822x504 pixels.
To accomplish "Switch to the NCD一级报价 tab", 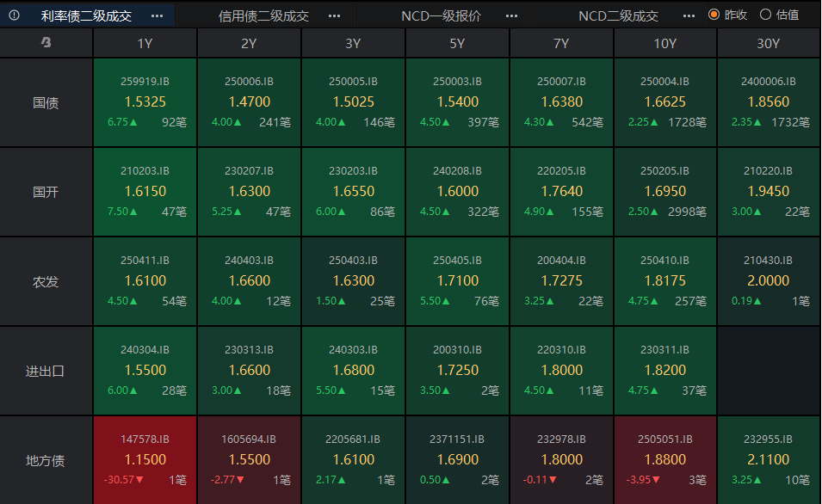I will tap(442, 15).
